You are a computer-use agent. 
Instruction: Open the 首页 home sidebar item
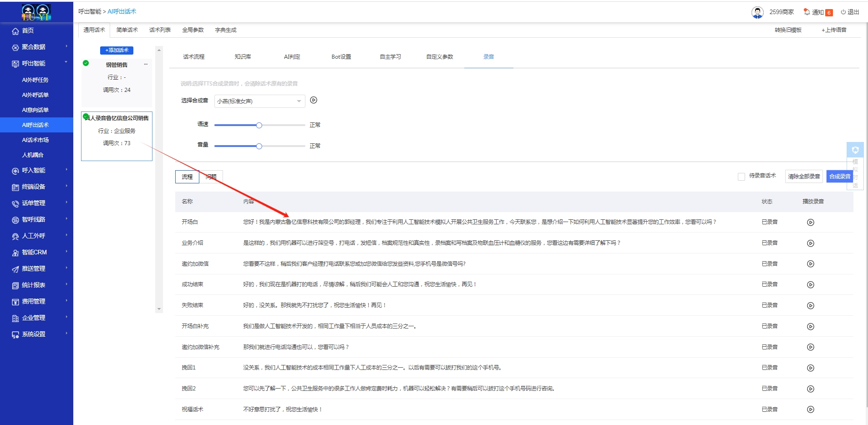28,31
